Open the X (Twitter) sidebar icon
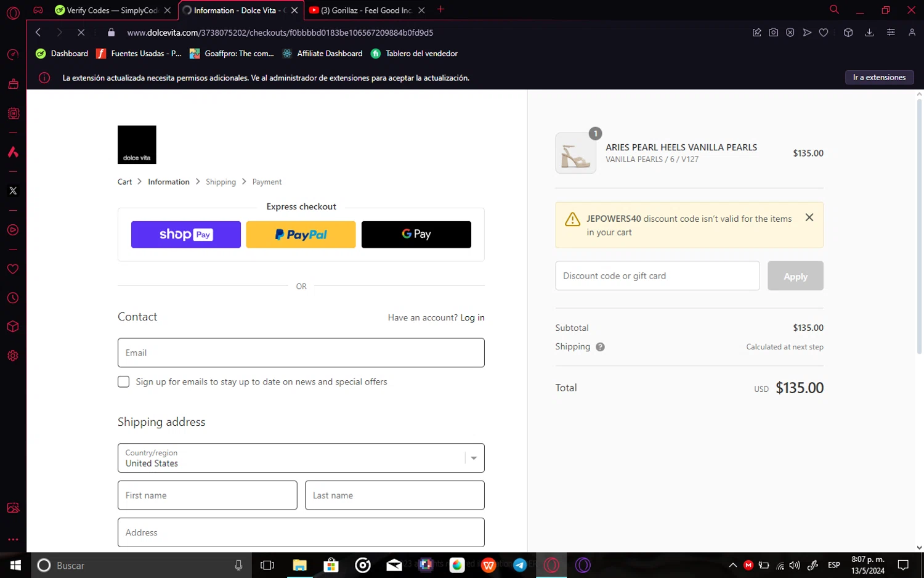 pyautogui.click(x=13, y=190)
